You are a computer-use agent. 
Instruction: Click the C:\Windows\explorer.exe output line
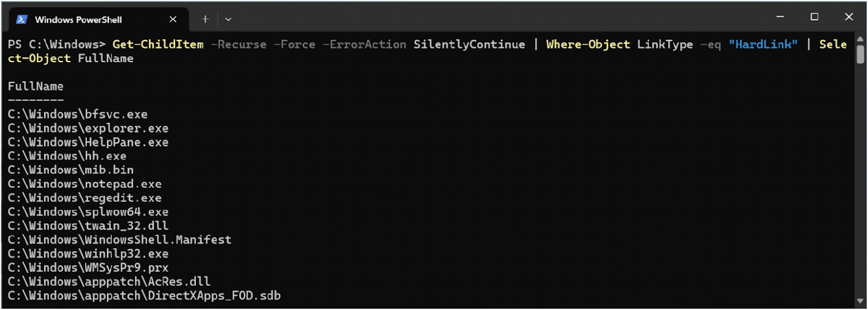(x=88, y=128)
